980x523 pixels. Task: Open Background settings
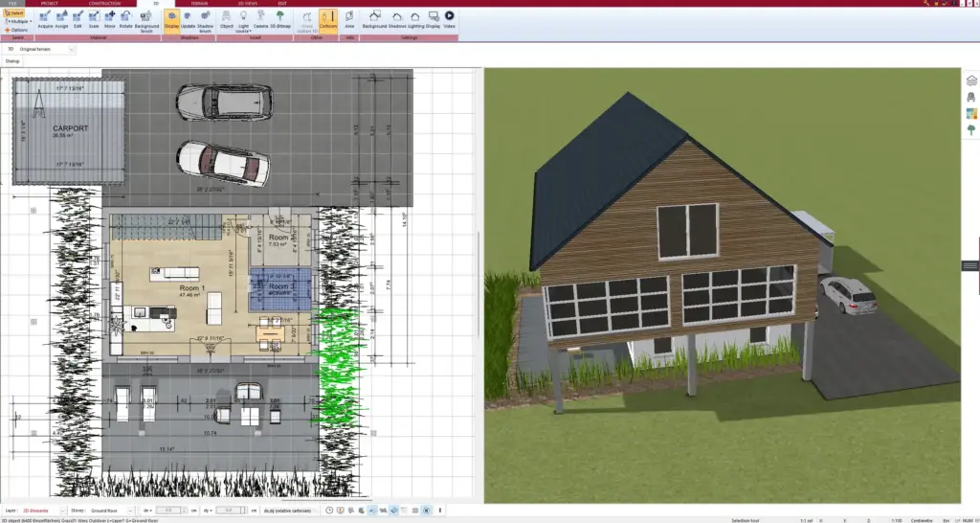(x=374, y=19)
